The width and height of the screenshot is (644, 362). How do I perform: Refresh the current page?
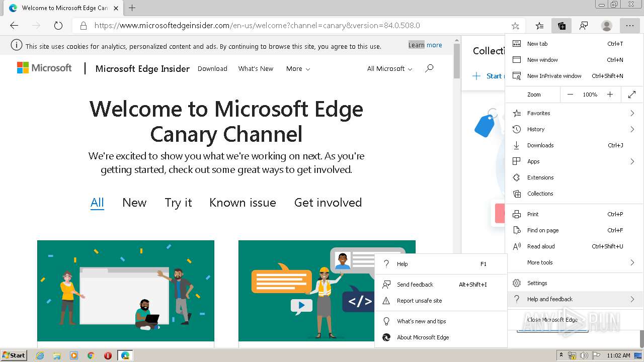click(x=58, y=26)
